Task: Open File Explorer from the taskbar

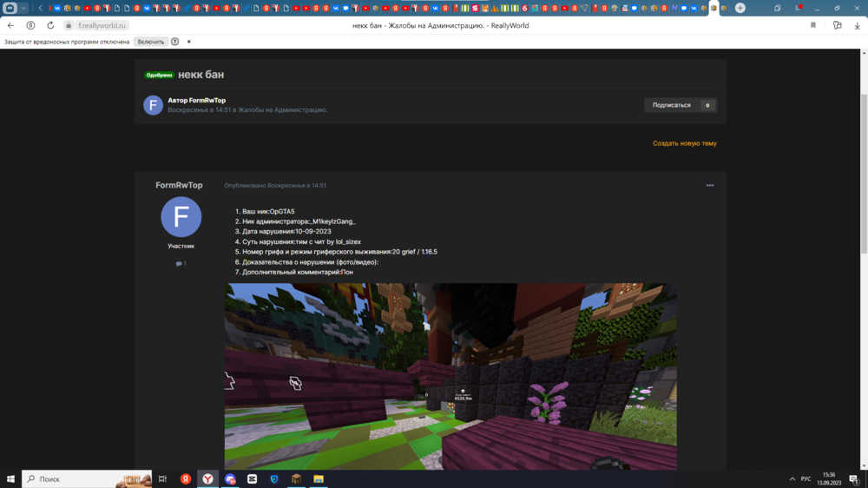Action: pyautogui.click(x=319, y=479)
